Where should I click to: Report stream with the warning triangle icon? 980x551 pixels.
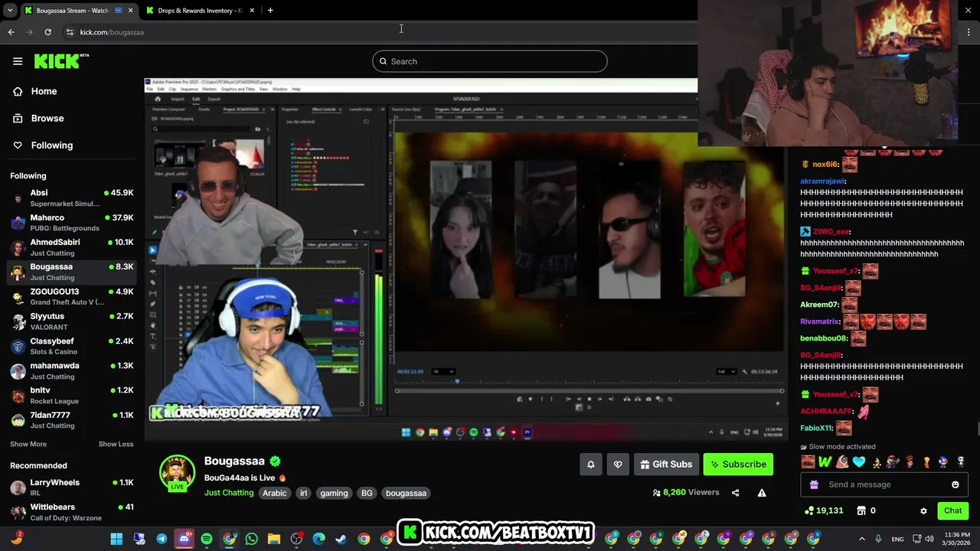pyautogui.click(x=762, y=493)
